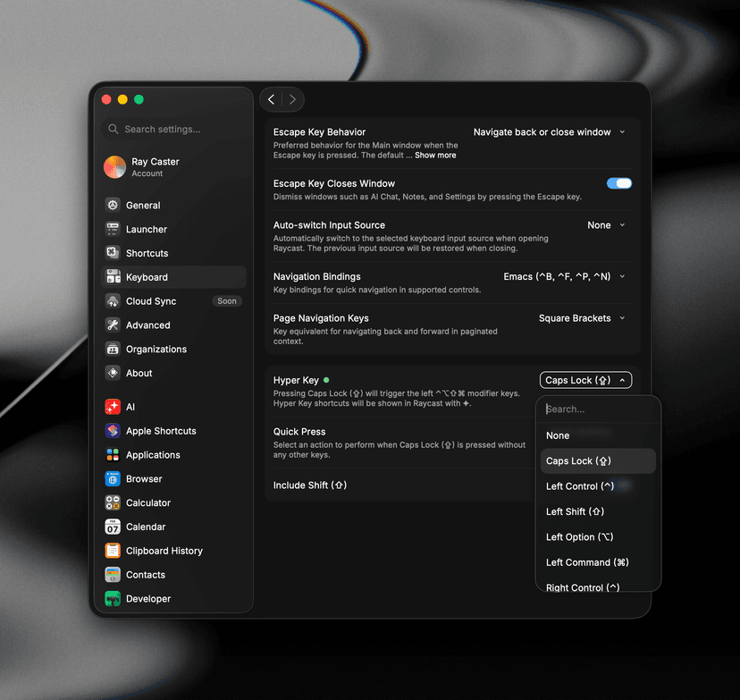This screenshot has height=700, width=740.
Task: Click the Organizations sidebar icon
Action: coord(113,350)
